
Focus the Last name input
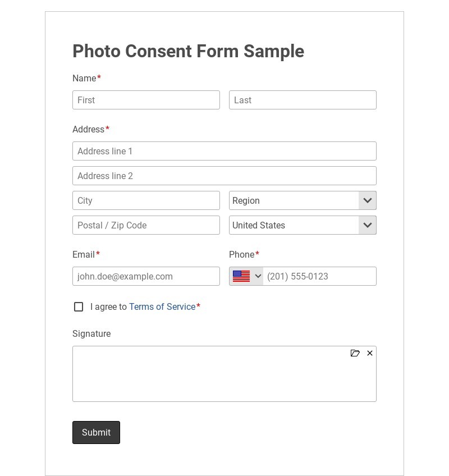tap(303, 100)
